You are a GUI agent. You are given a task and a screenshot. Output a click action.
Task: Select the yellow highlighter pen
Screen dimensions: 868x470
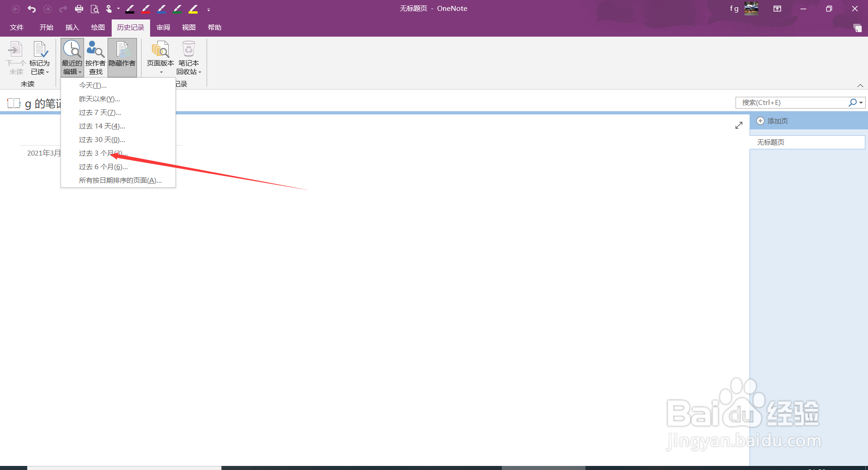click(193, 9)
